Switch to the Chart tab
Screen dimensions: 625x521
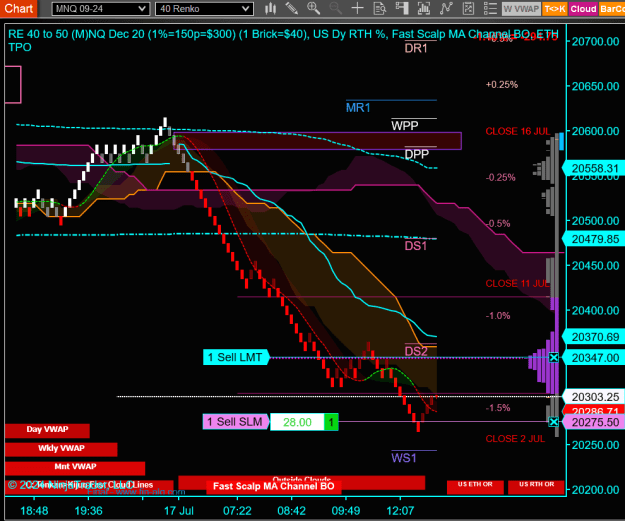(18, 8)
